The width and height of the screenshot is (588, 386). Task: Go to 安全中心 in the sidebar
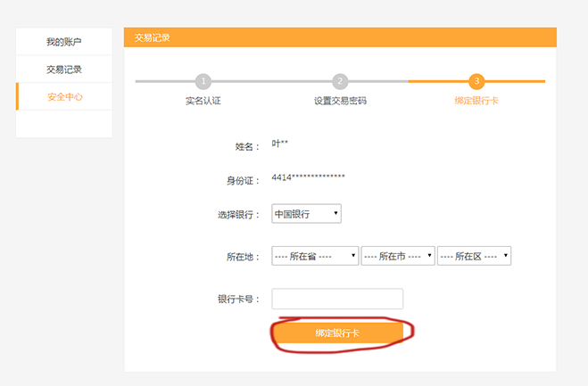coord(64,96)
